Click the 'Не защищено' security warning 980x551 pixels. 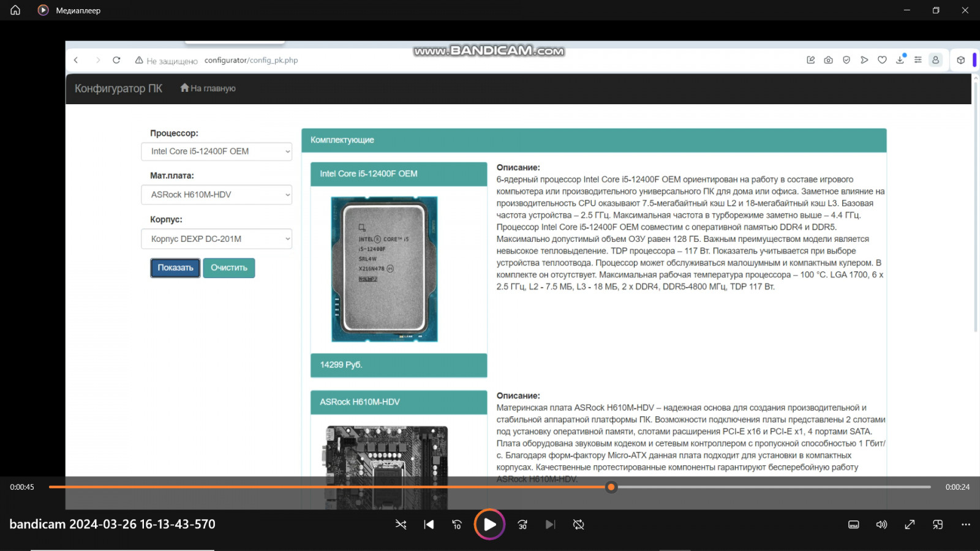[x=167, y=61]
